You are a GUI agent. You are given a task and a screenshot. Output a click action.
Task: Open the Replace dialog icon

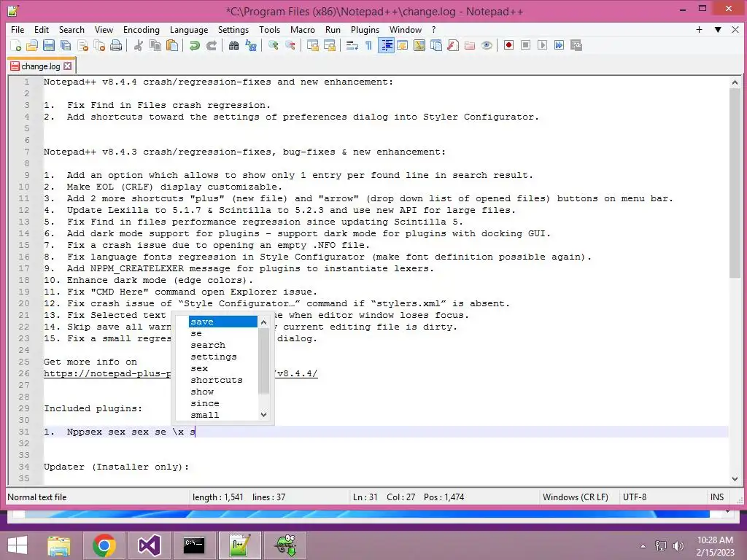[x=251, y=45]
